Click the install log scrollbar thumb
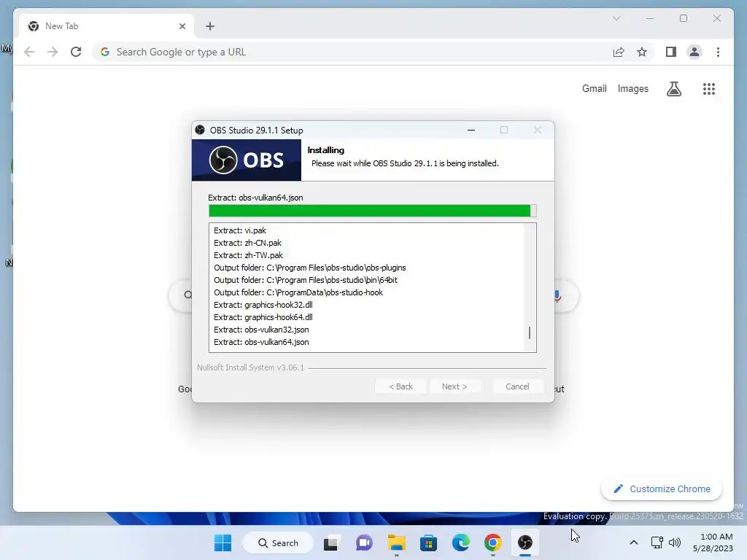 [530, 332]
